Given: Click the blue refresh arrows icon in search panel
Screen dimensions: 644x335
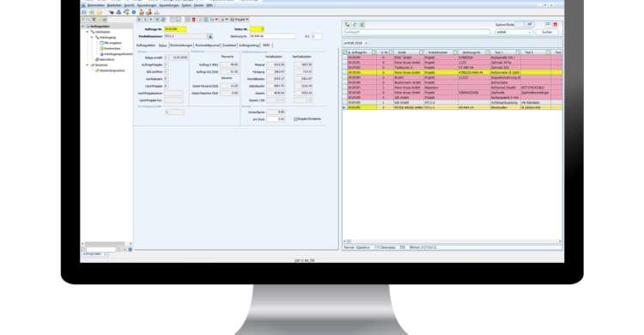Looking at the screenshot, I should pos(355,25).
